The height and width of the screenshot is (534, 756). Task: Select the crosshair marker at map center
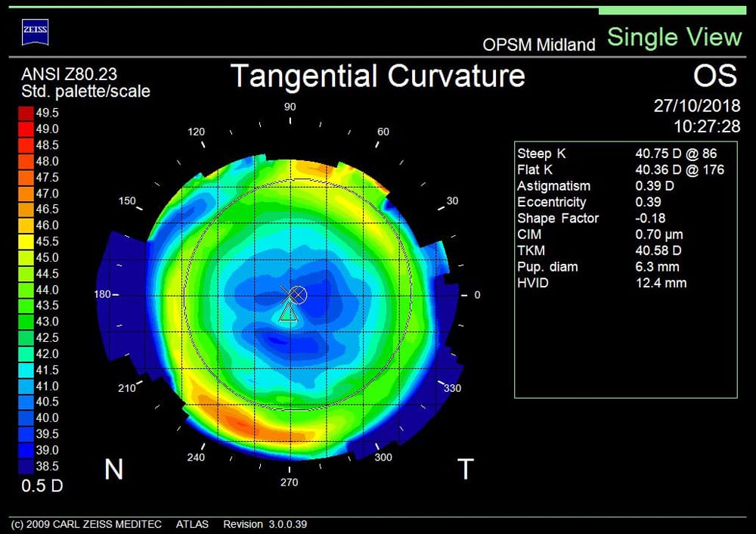pos(297,296)
